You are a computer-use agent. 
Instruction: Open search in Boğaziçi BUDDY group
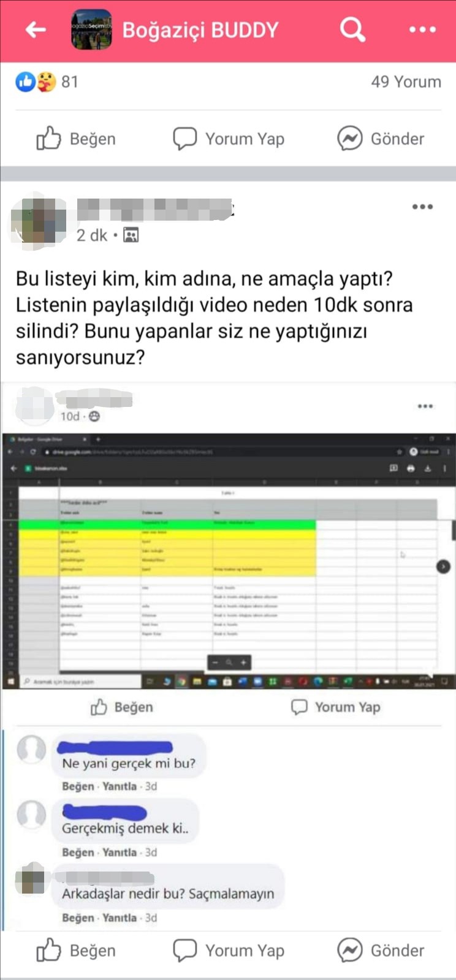click(352, 29)
